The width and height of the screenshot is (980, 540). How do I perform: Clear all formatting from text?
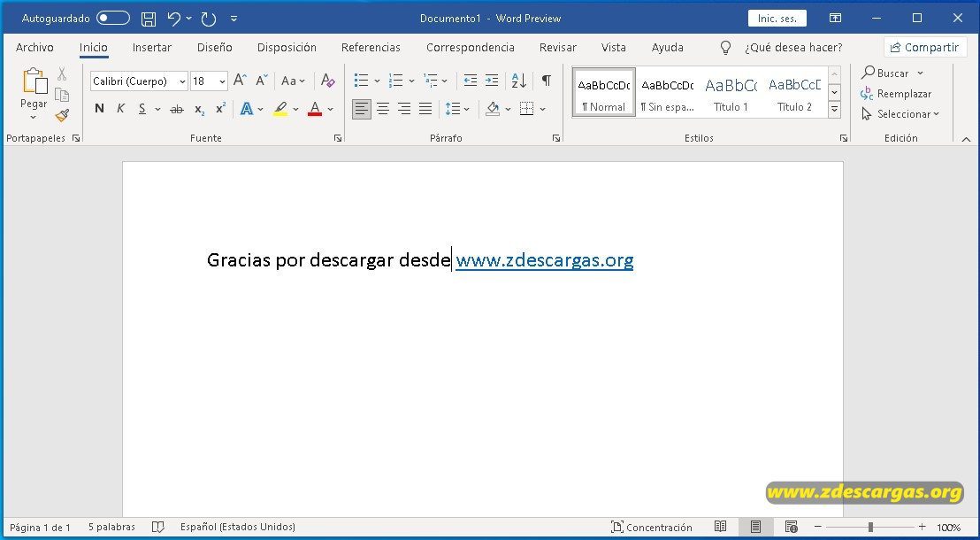[327, 81]
